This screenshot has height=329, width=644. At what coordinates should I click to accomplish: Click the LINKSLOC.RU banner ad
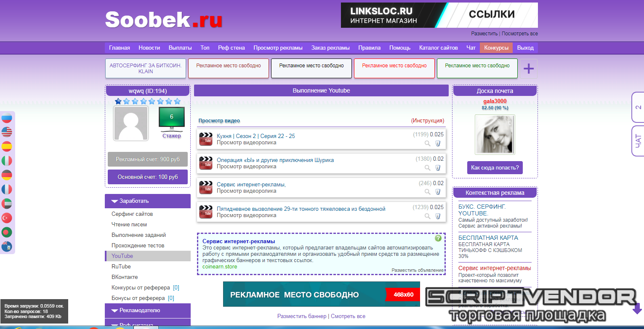click(x=439, y=15)
